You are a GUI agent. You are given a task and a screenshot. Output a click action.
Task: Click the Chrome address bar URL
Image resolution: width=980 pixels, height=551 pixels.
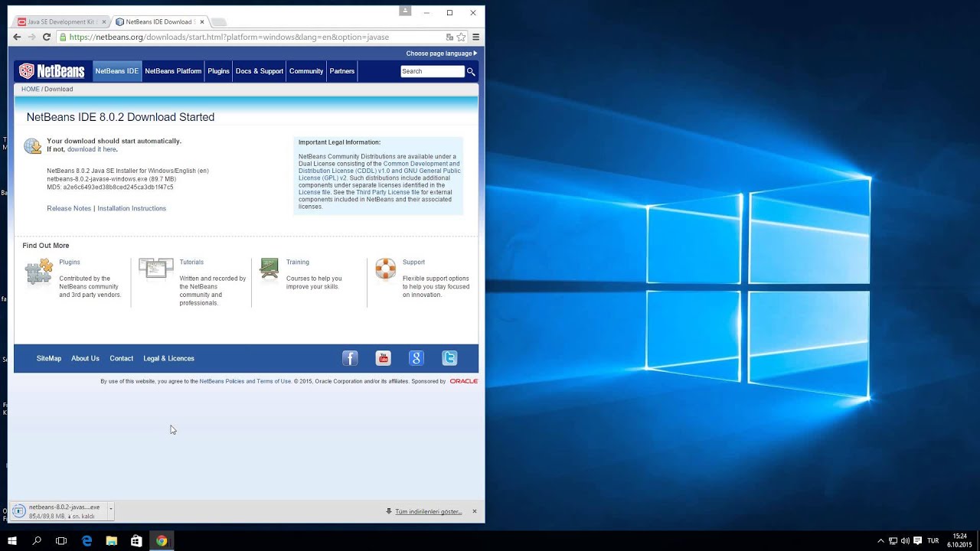pos(229,37)
